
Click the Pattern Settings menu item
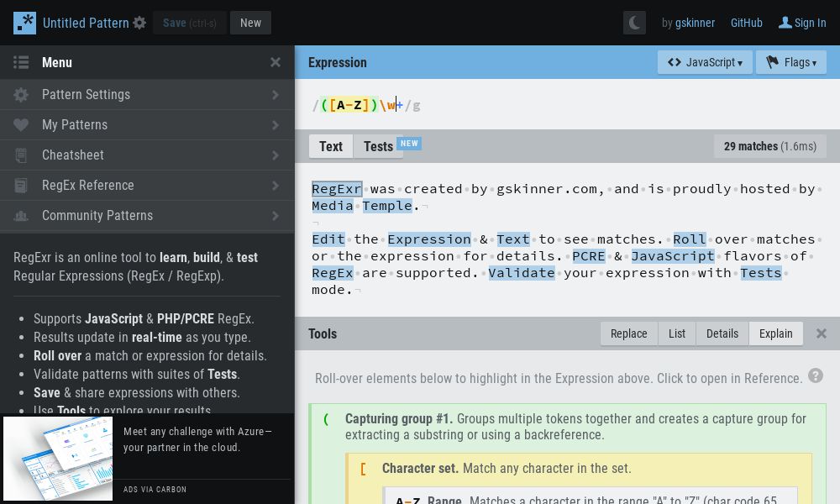tap(147, 95)
